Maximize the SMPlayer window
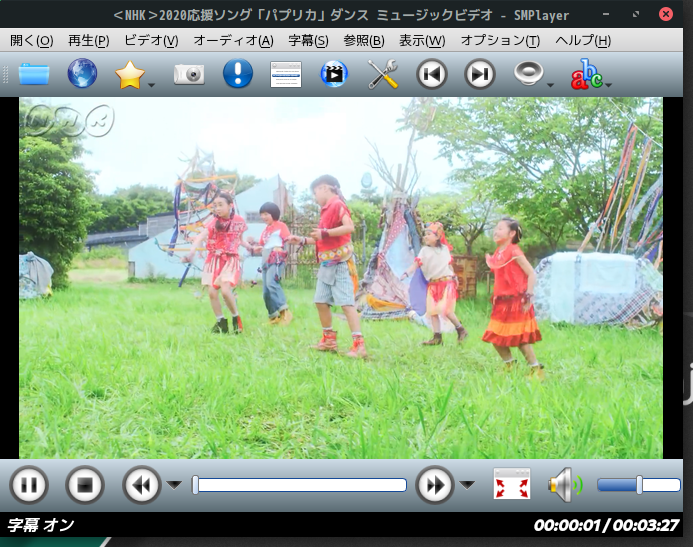This screenshot has height=547, width=693. click(x=636, y=15)
